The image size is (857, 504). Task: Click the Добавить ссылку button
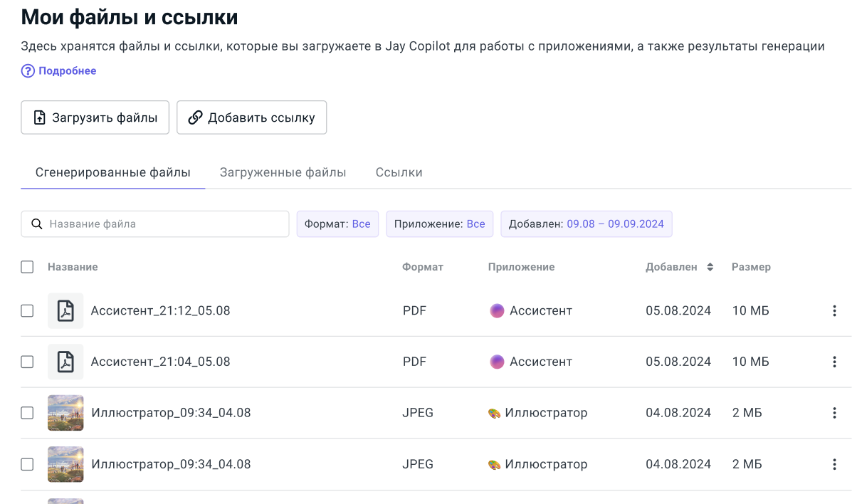(x=251, y=118)
